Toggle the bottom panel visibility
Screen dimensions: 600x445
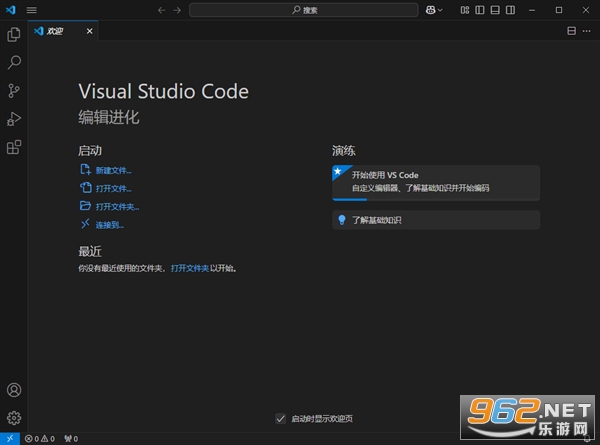tap(495, 10)
